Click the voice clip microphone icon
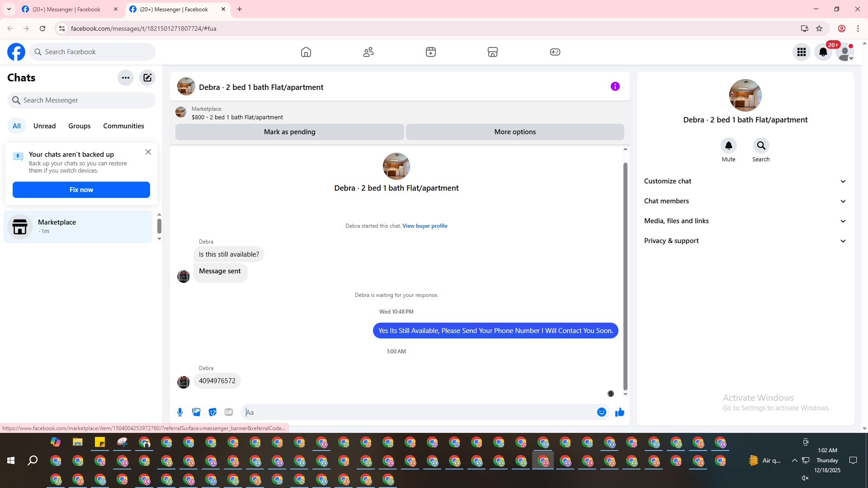 180,412
